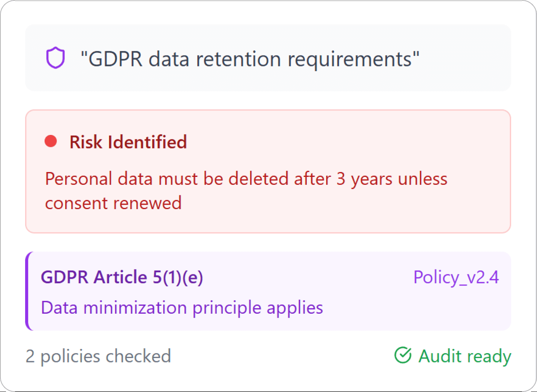Image resolution: width=537 pixels, height=392 pixels.
Task: Click the red risk status dot
Action: (x=51, y=142)
